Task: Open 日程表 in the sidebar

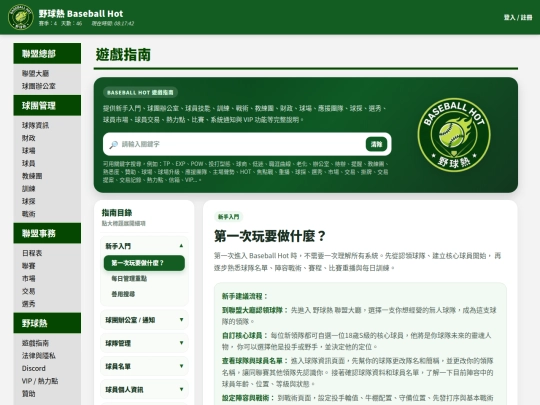Action: coord(32,253)
